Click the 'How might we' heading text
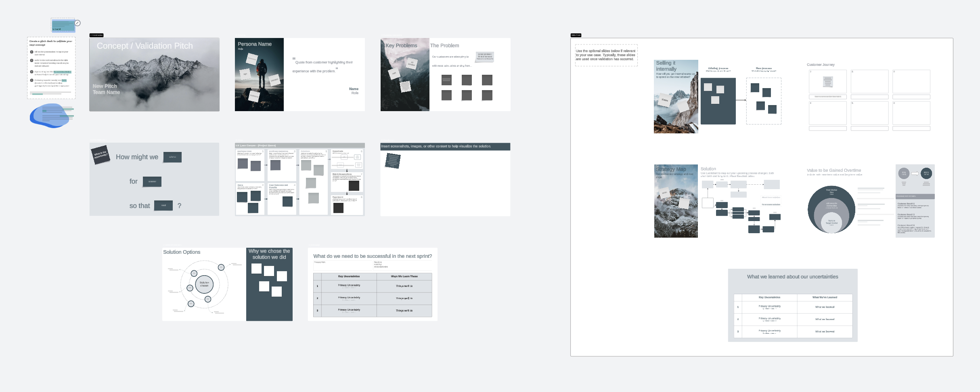Viewport: 980px width, 392px height. point(137,157)
